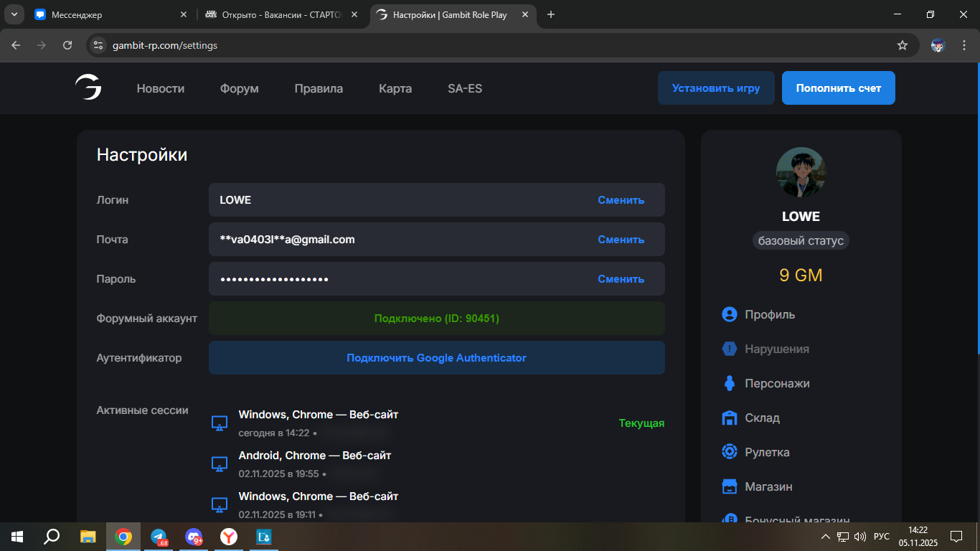This screenshot has width=980, height=551.
Task: Open Персонажи section icon
Action: [x=730, y=383]
